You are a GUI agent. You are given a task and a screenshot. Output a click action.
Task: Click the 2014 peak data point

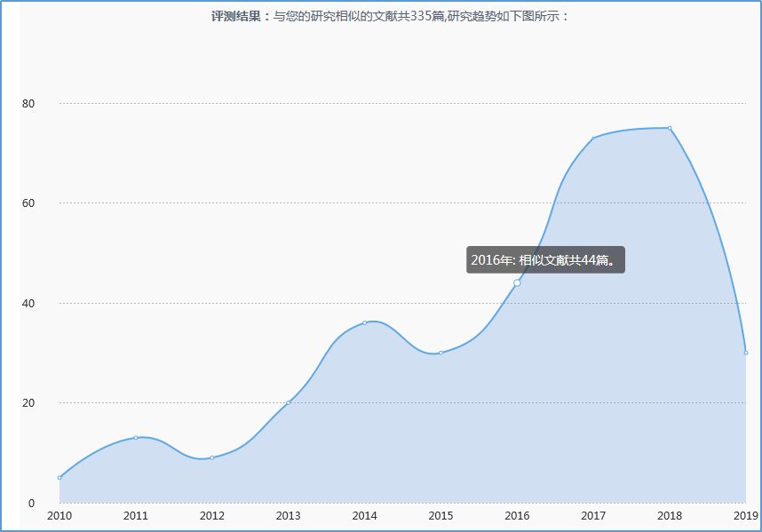(365, 322)
